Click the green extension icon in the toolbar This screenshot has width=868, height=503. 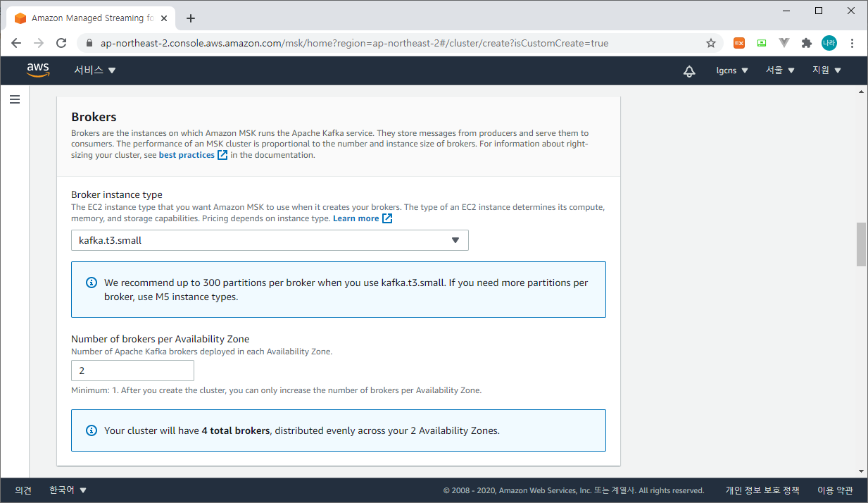pos(762,43)
